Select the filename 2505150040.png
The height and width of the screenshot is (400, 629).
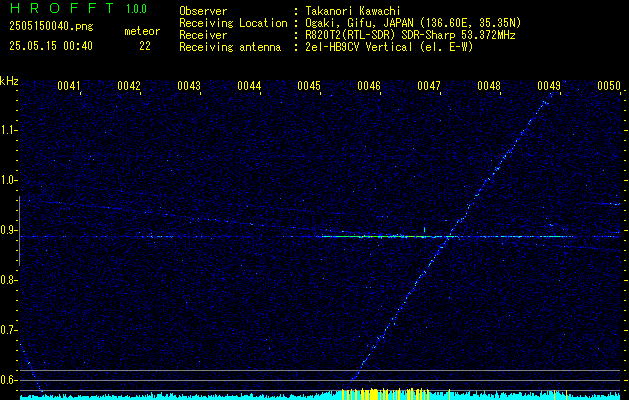(x=51, y=27)
